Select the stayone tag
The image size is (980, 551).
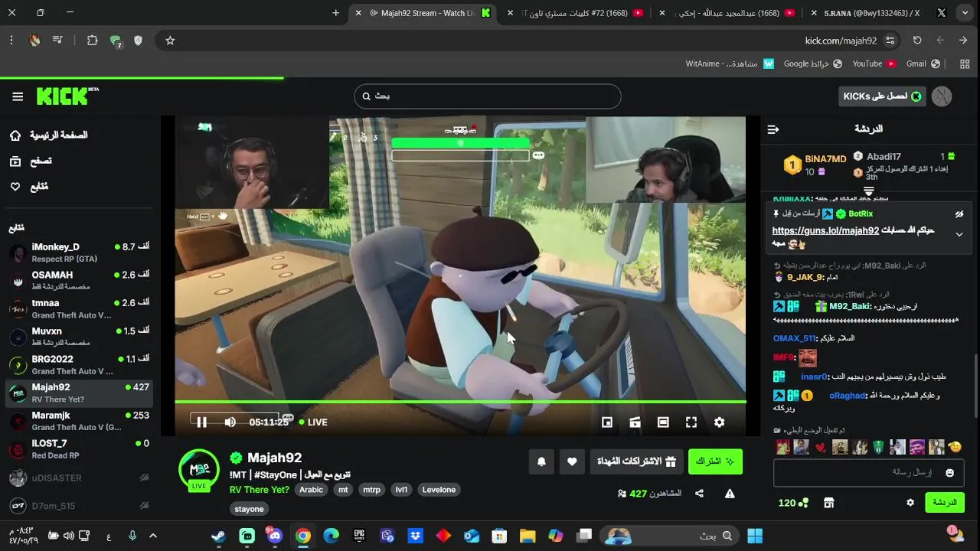coord(249,509)
